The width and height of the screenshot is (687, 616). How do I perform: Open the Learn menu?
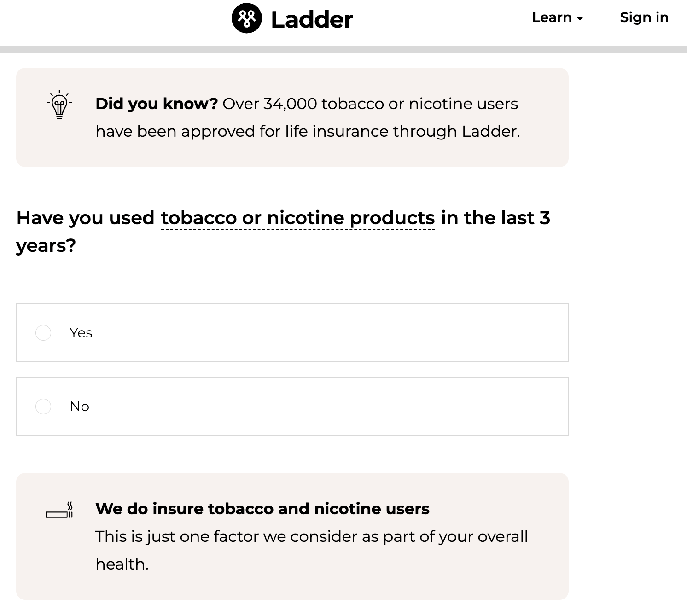tap(552, 17)
